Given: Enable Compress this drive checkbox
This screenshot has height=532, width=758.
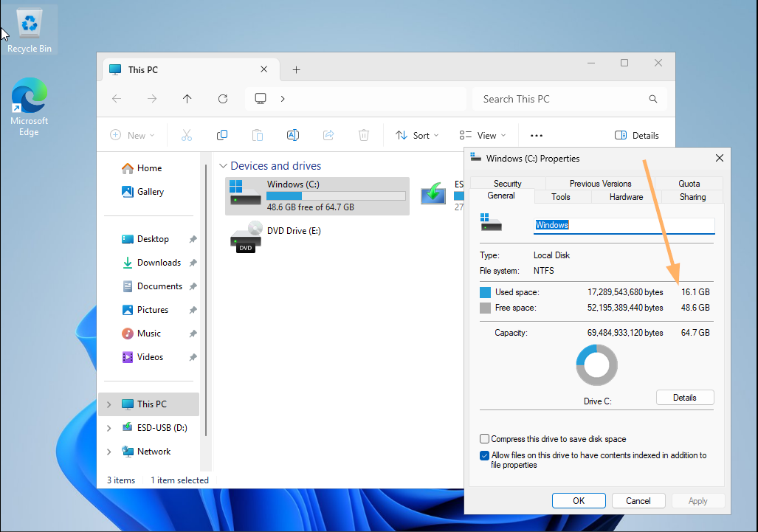Looking at the screenshot, I should point(484,439).
